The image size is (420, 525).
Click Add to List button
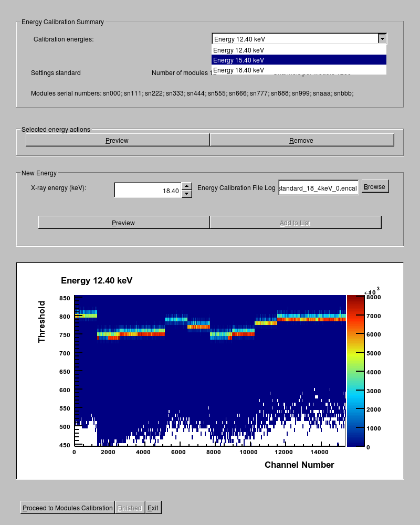click(x=295, y=223)
